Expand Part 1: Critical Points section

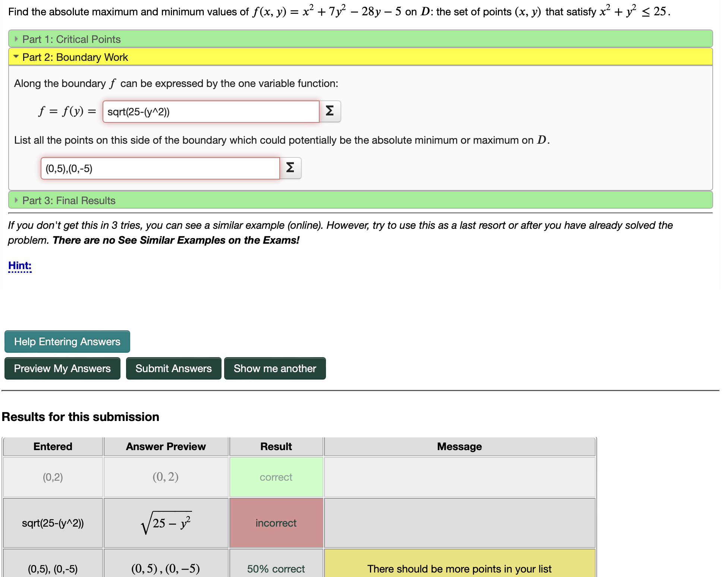(x=360, y=39)
